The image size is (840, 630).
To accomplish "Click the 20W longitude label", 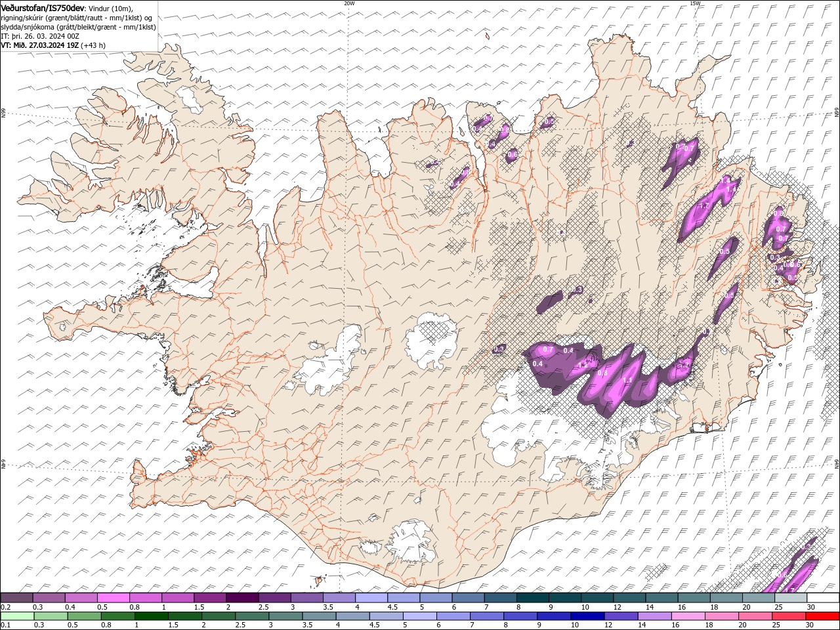I will (x=349, y=3).
